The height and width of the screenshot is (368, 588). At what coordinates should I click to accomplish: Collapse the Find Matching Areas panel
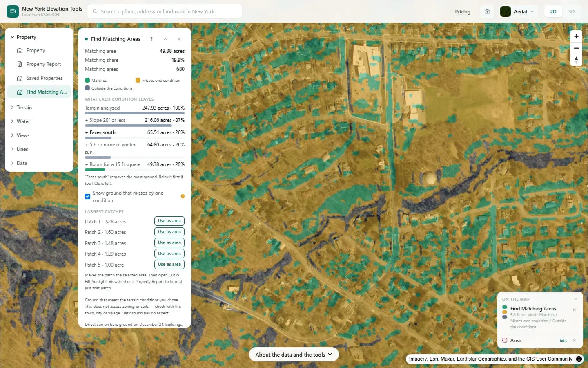pos(165,39)
